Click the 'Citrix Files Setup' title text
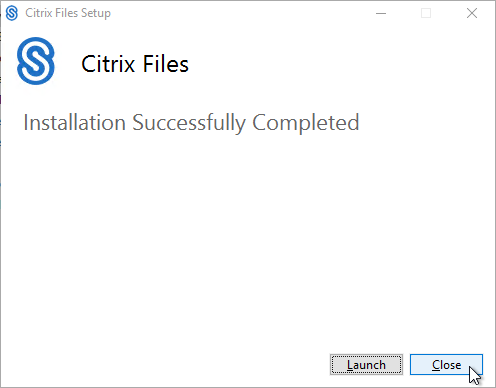Screen dimensions: 496x388 click(x=68, y=13)
